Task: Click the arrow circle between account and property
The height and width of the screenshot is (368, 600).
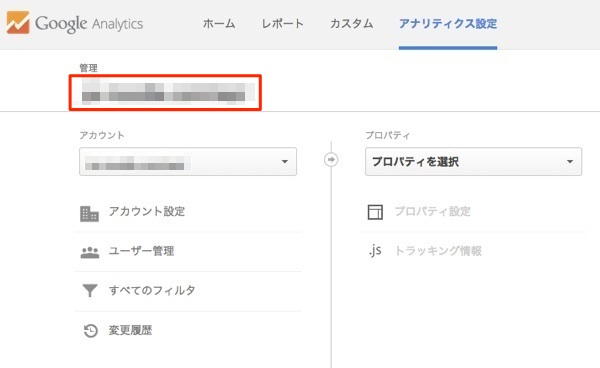Action: pyautogui.click(x=331, y=160)
